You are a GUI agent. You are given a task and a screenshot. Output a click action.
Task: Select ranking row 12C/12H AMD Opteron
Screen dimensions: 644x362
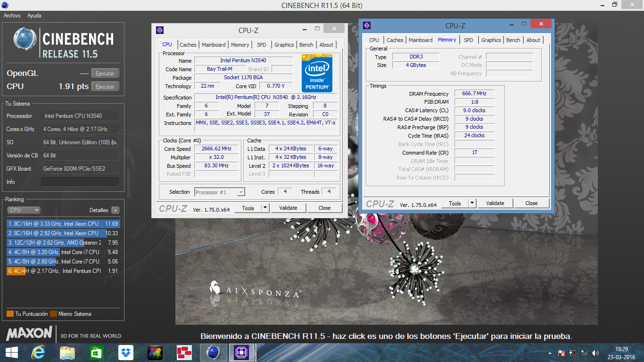[x=63, y=243]
